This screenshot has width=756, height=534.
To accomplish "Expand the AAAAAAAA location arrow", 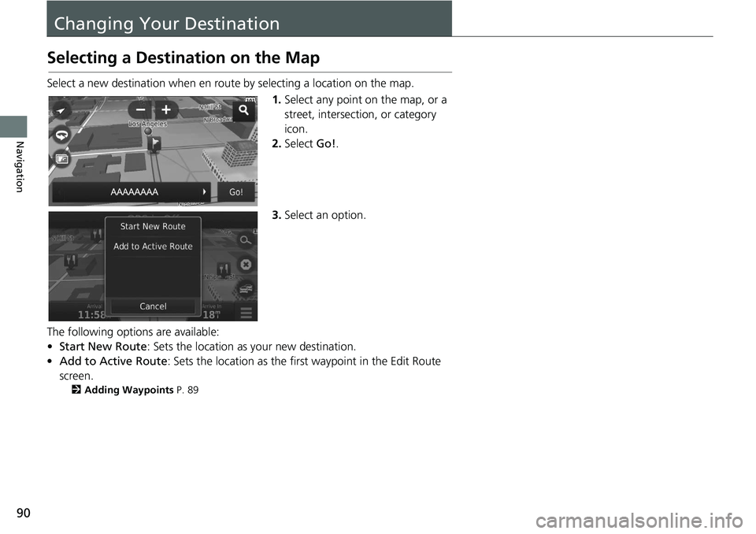I will click(205, 192).
